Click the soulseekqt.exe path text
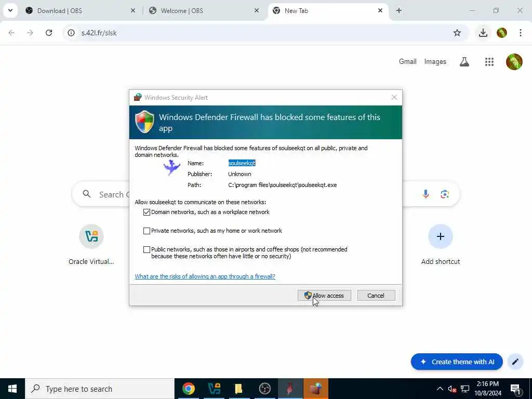Image resolution: width=532 pixels, height=399 pixels. [282, 185]
